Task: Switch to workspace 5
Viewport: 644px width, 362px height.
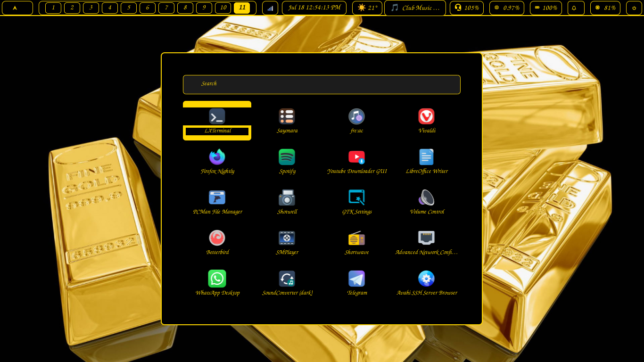Action: (129, 8)
